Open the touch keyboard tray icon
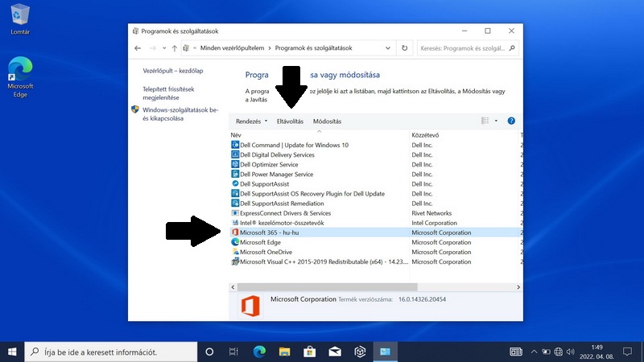Viewport: 644px width, 362px height. [516, 352]
